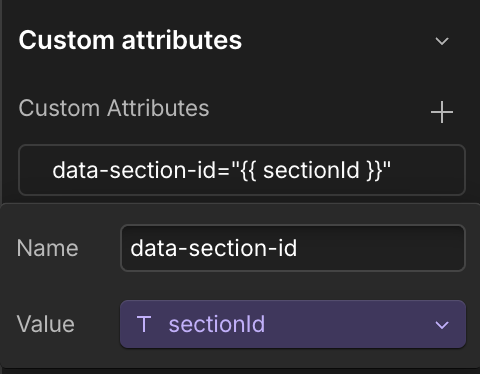Select the data-section-id attribute row
The width and height of the screenshot is (480, 374).
coord(242,170)
